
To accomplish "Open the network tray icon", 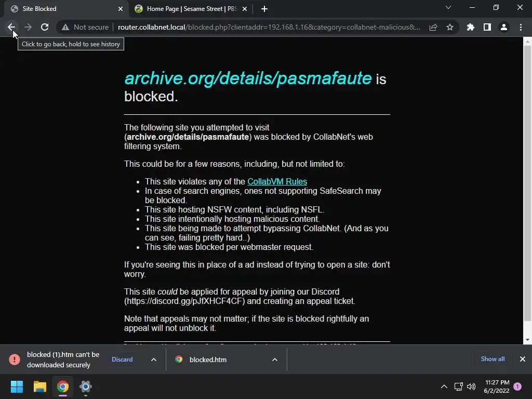I will pos(458,387).
